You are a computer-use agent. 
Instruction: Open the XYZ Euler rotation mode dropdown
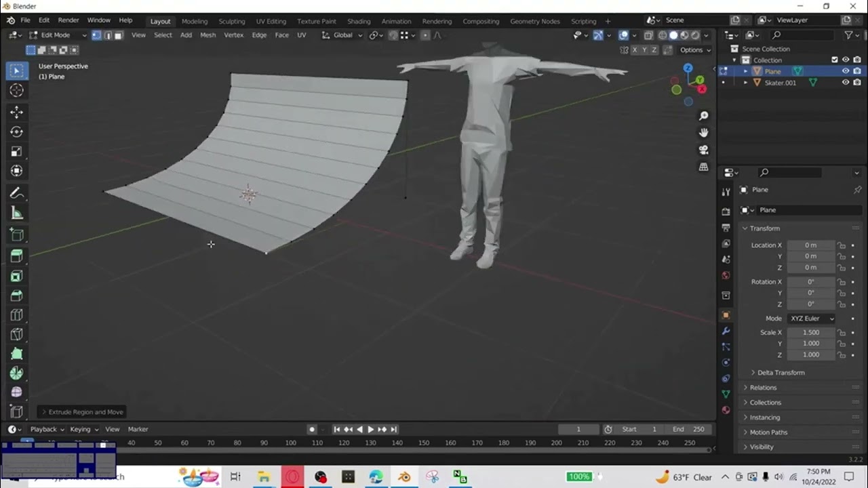(x=811, y=319)
